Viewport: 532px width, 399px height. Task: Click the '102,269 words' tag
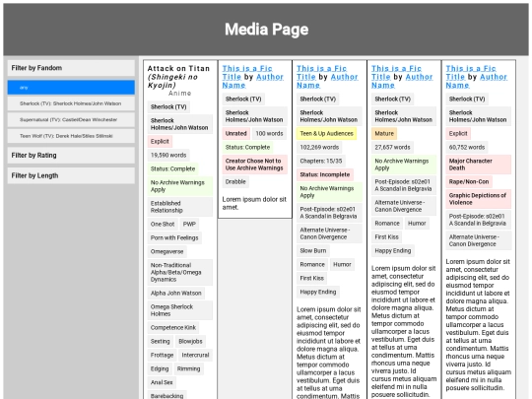click(x=319, y=147)
